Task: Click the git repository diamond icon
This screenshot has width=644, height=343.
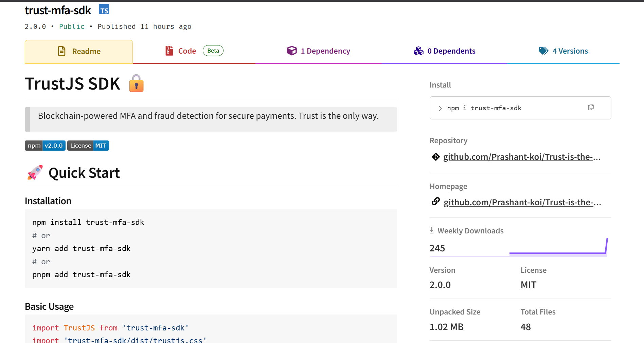Action: pyautogui.click(x=436, y=157)
